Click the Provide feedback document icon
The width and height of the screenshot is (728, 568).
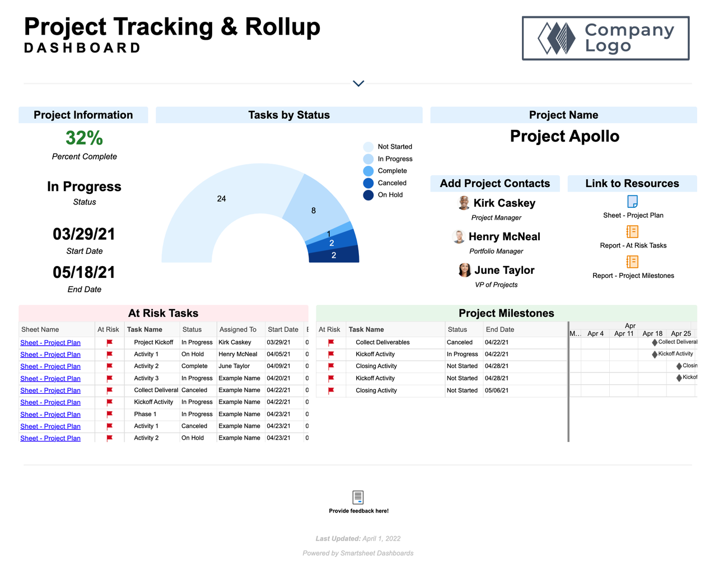pos(357,496)
